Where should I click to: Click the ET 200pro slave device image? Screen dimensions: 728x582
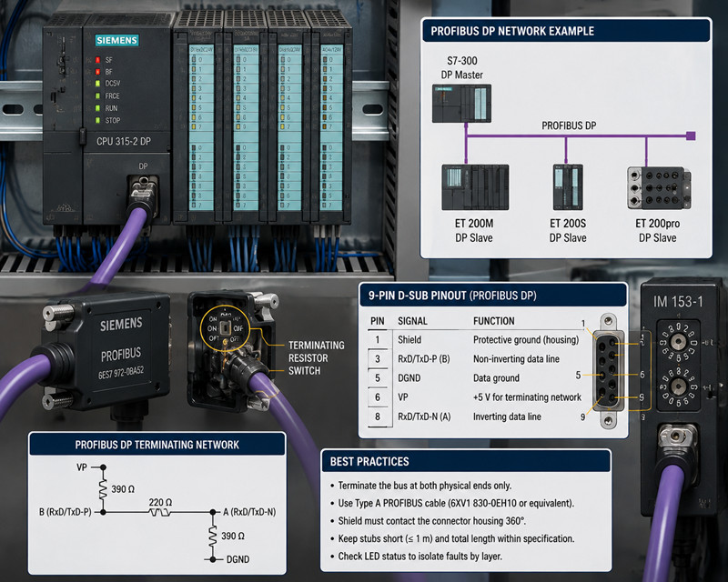pyautogui.click(x=659, y=188)
